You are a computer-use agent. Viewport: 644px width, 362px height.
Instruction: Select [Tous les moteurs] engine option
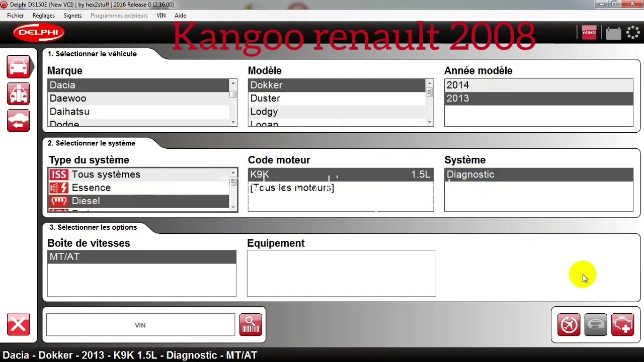(x=341, y=188)
